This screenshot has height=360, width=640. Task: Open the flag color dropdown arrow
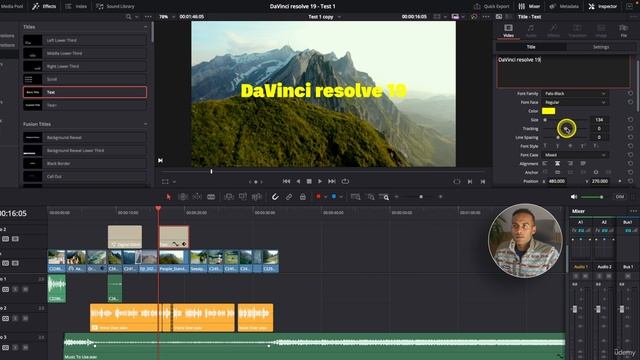tap(325, 197)
